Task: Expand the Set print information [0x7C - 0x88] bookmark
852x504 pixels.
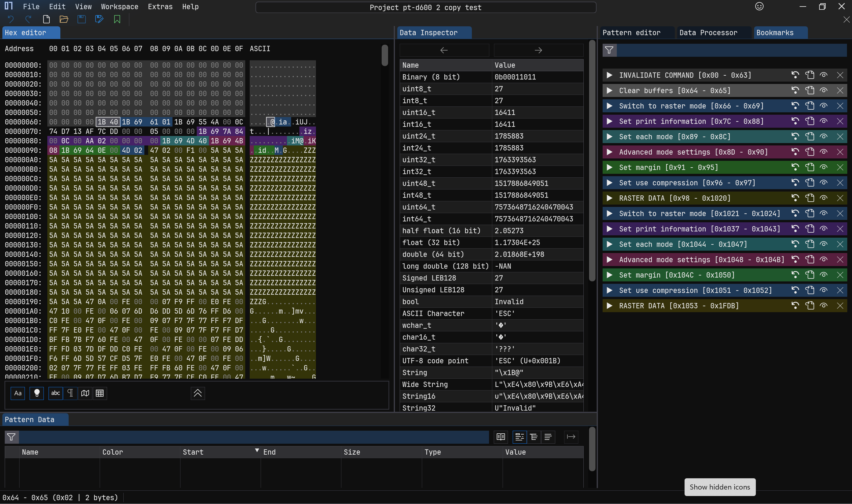Action: click(x=610, y=121)
